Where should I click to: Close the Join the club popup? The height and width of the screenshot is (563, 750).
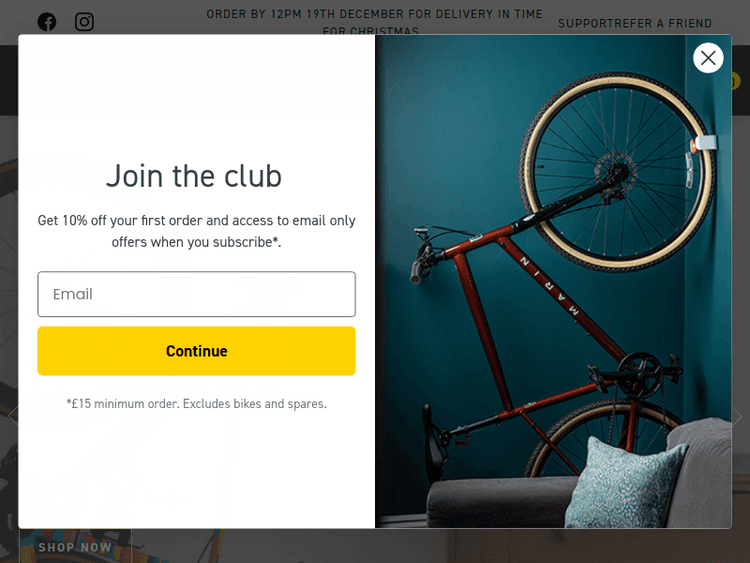pos(708,58)
